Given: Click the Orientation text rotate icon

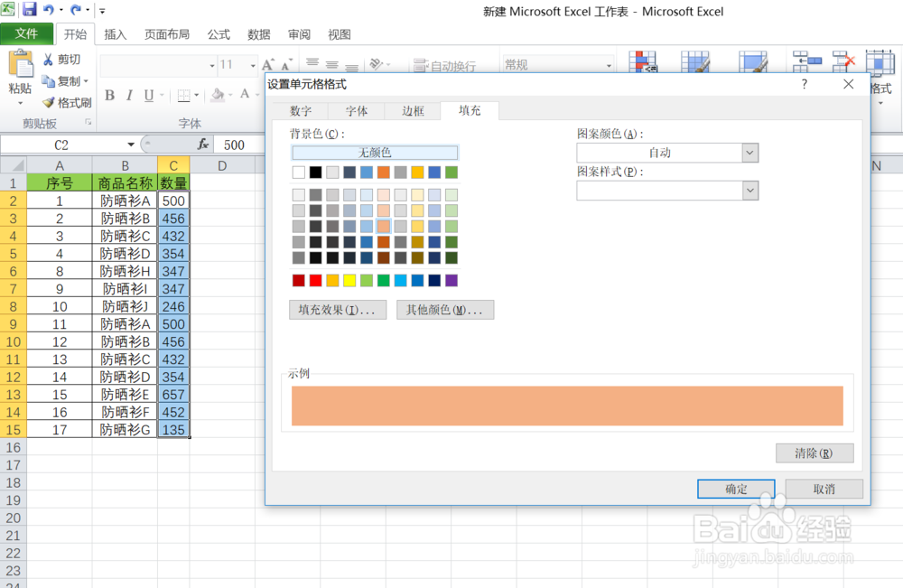Looking at the screenshot, I should point(377,64).
